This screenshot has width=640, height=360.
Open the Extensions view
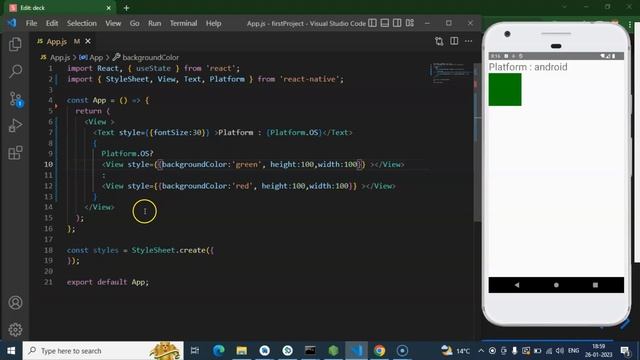pos(15,153)
